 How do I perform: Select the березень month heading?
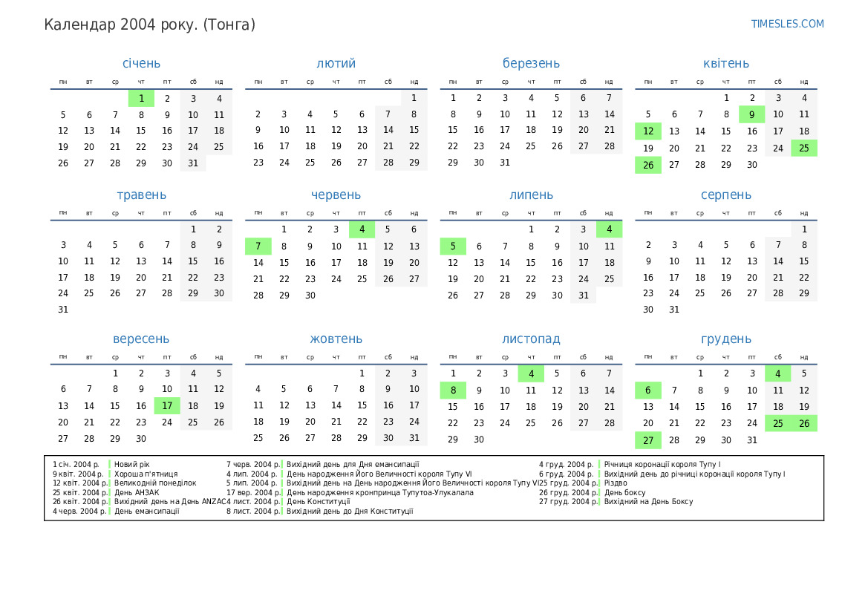click(531, 63)
